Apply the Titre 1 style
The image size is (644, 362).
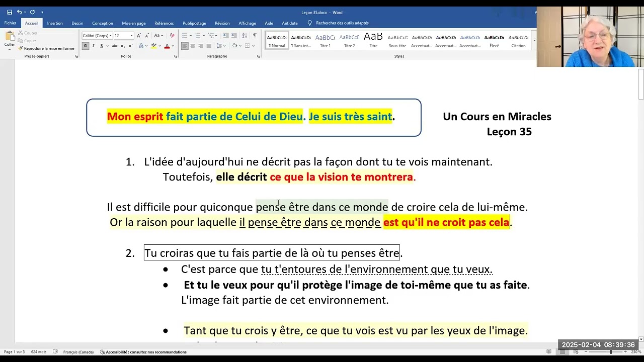pyautogui.click(x=325, y=41)
